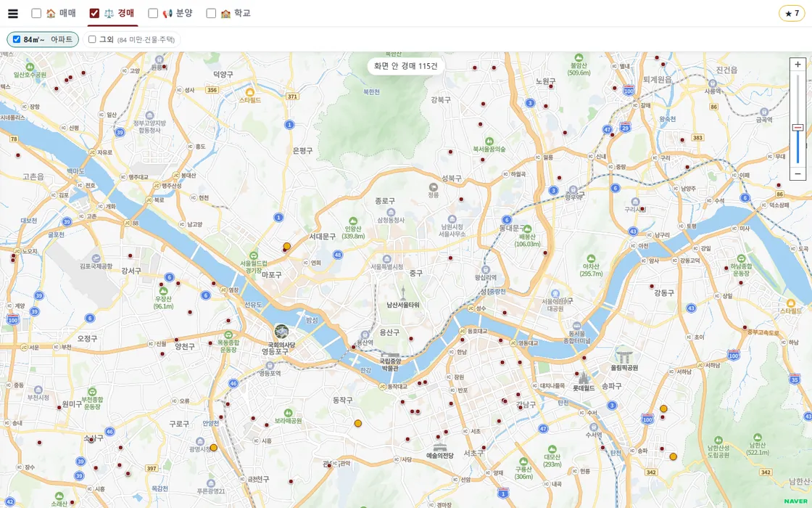Click the 용산구 district label
The width and height of the screenshot is (812, 508).
point(389,332)
